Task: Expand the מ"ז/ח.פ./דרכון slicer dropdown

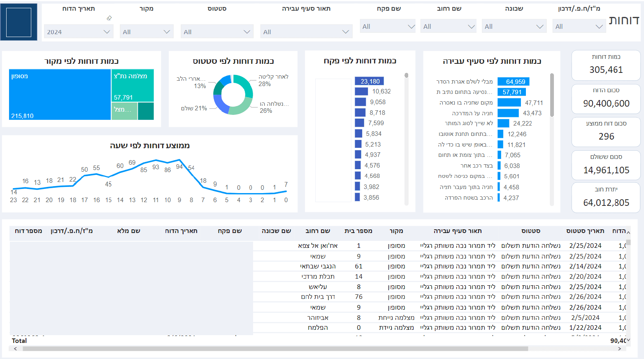Action: (x=579, y=26)
